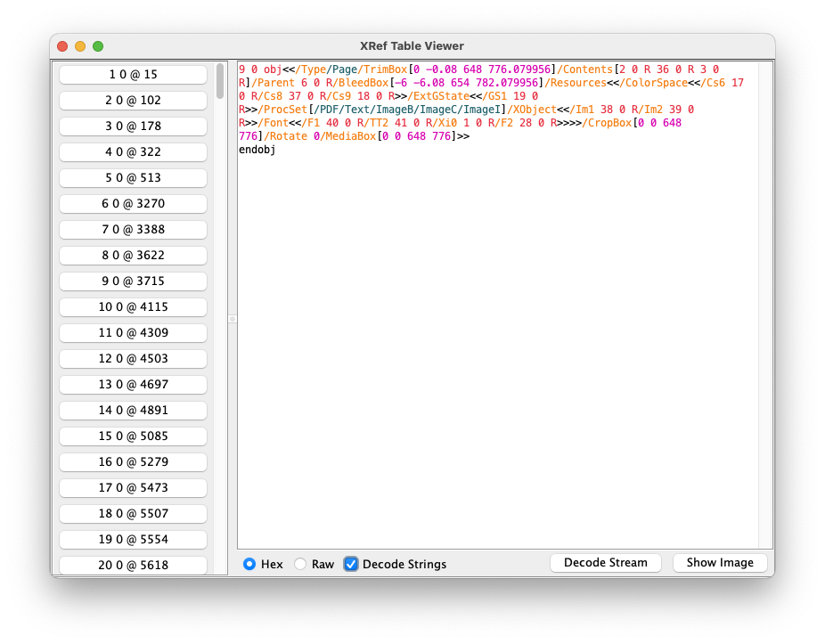The width and height of the screenshot is (825, 644).
Task: Open xref entry "4 0 @ 322"
Action: (x=133, y=152)
